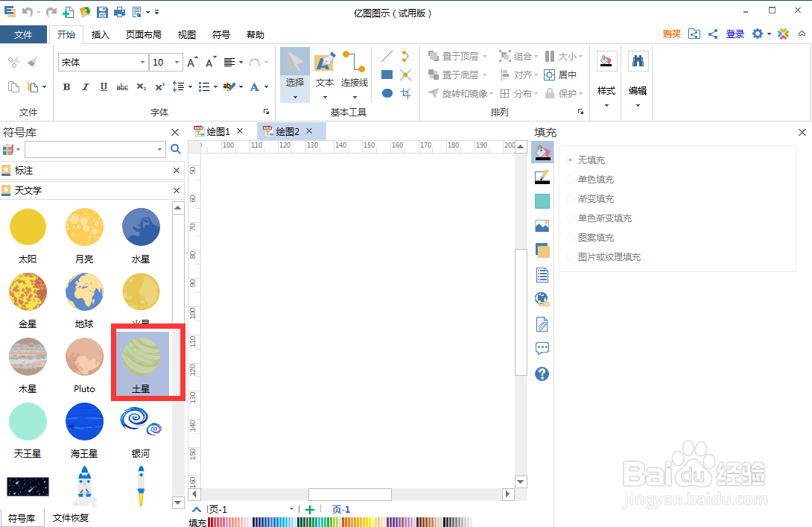Image resolution: width=812 pixels, height=527 pixels.
Task: Select the crop tool icon
Action: pyautogui.click(x=405, y=93)
